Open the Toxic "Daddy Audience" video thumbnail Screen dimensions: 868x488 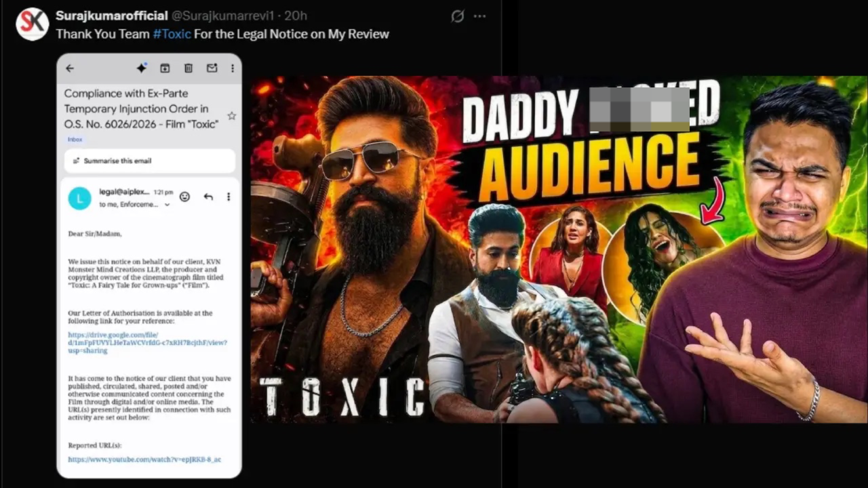[x=559, y=249]
